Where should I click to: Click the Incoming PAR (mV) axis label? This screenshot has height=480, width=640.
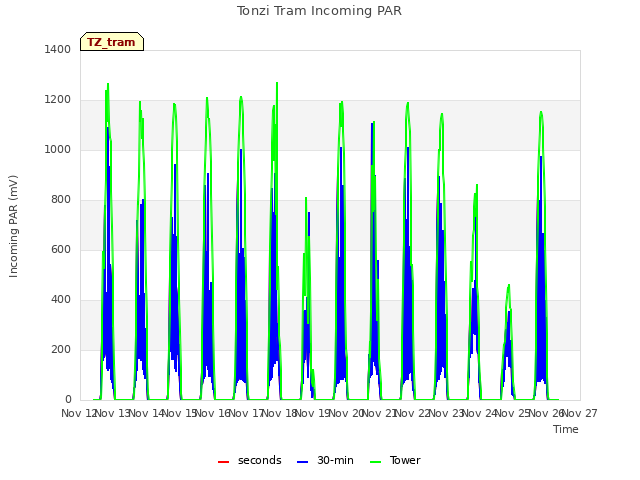(13, 227)
